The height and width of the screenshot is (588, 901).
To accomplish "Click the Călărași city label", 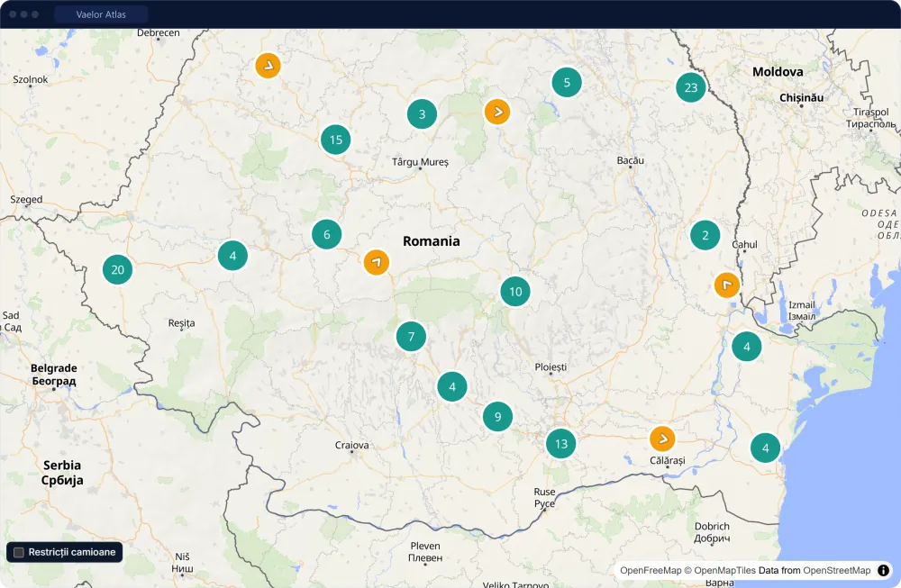I will 667,460.
